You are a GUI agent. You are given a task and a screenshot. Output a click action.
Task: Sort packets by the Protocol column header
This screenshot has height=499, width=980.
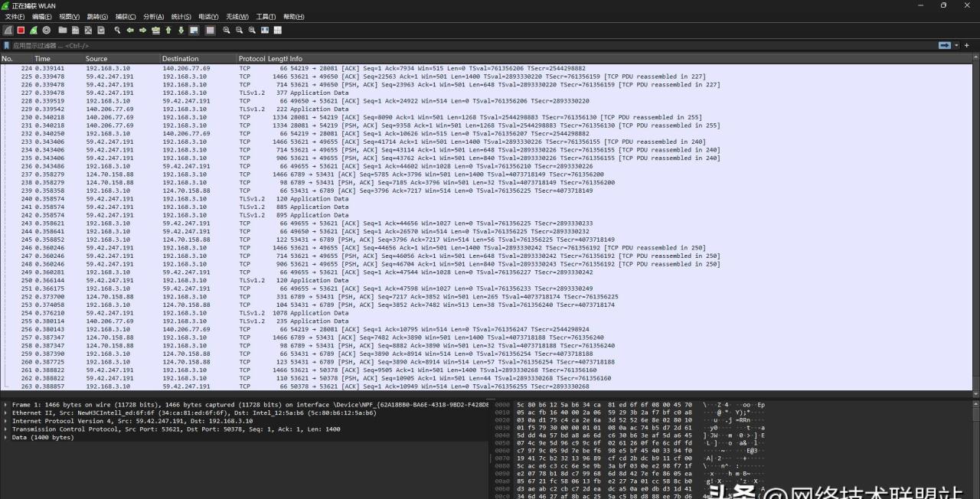252,59
